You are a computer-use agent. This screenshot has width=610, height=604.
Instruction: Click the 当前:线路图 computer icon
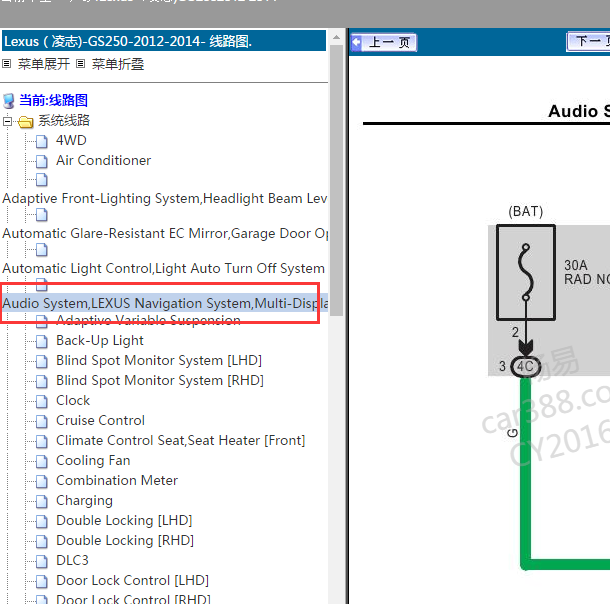9,101
